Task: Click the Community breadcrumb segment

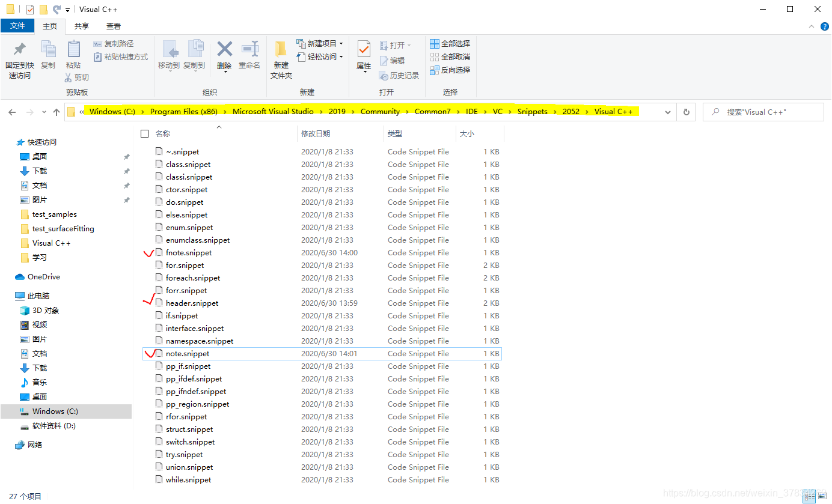Action: 380,112
